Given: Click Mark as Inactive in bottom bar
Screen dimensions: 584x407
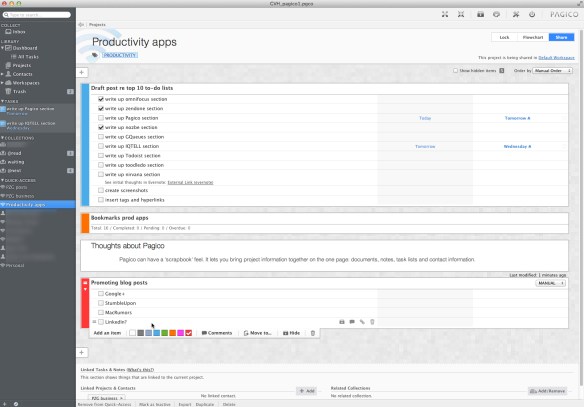Looking at the screenshot, I should [155, 404].
